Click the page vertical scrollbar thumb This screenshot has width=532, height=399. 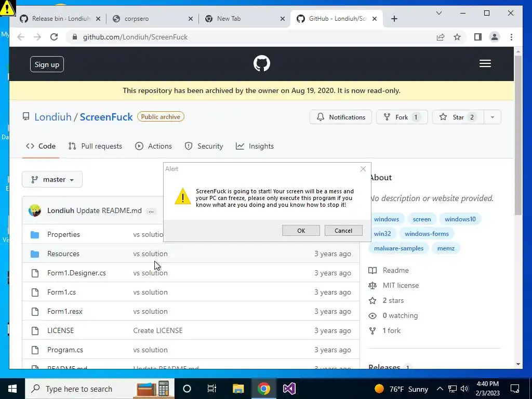pos(518,135)
